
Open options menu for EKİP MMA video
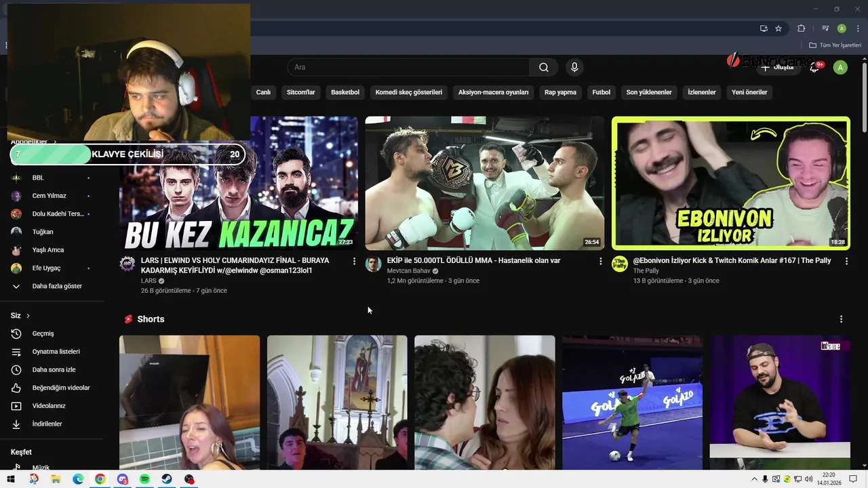point(600,261)
